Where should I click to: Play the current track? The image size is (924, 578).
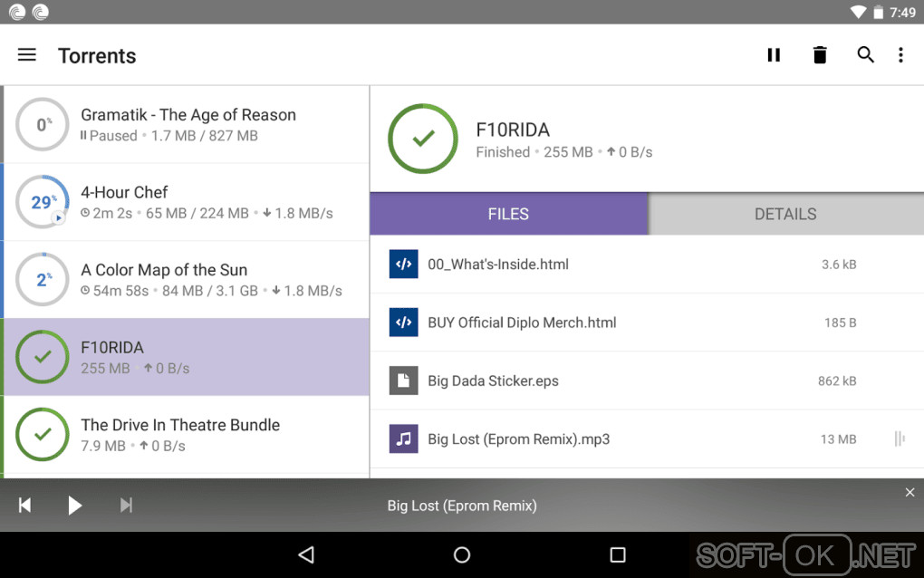click(x=75, y=506)
